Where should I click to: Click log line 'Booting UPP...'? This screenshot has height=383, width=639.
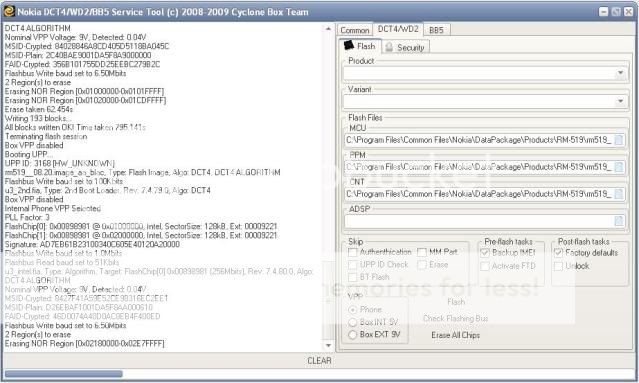pyautogui.click(x=29, y=154)
